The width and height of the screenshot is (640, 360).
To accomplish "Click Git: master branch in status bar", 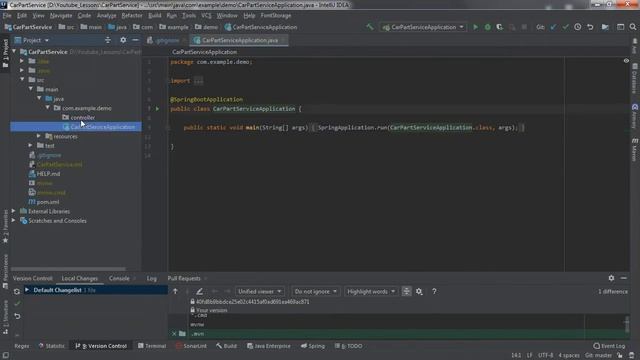I will 598,355.
